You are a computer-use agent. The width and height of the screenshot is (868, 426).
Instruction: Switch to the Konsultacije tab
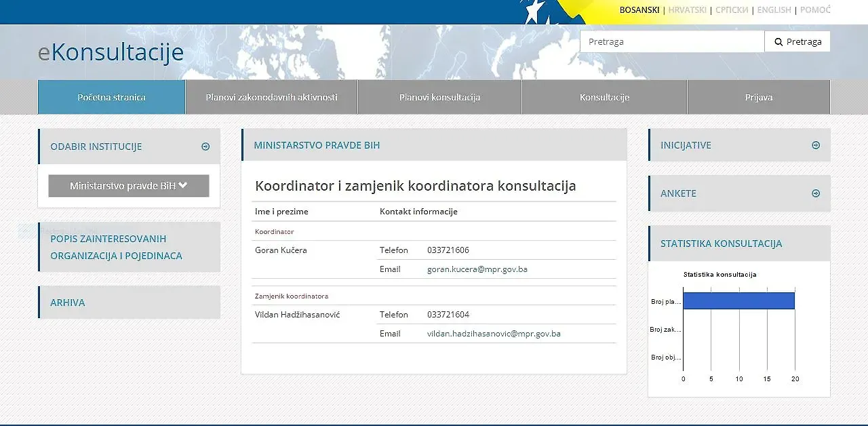tap(604, 97)
